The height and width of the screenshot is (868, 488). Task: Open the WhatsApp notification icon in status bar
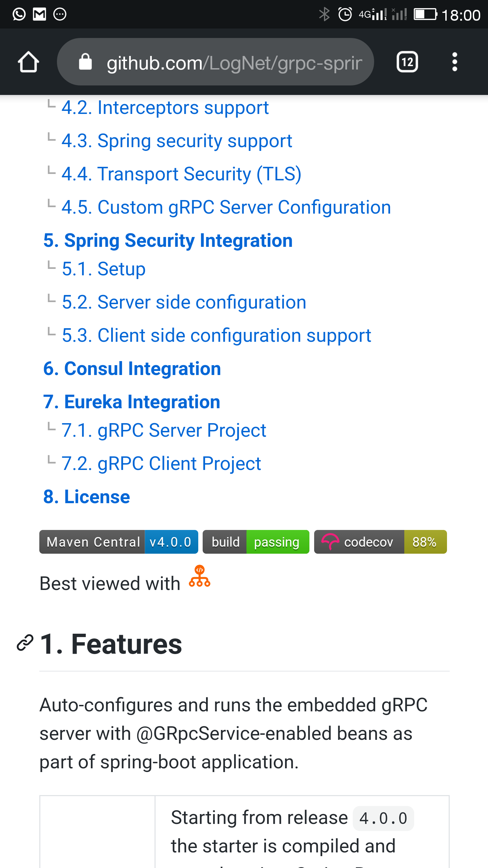pyautogui.click(x=19, y=14)
